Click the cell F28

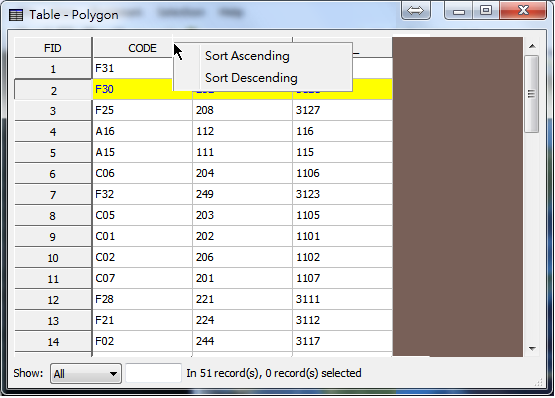coord(142,299)
